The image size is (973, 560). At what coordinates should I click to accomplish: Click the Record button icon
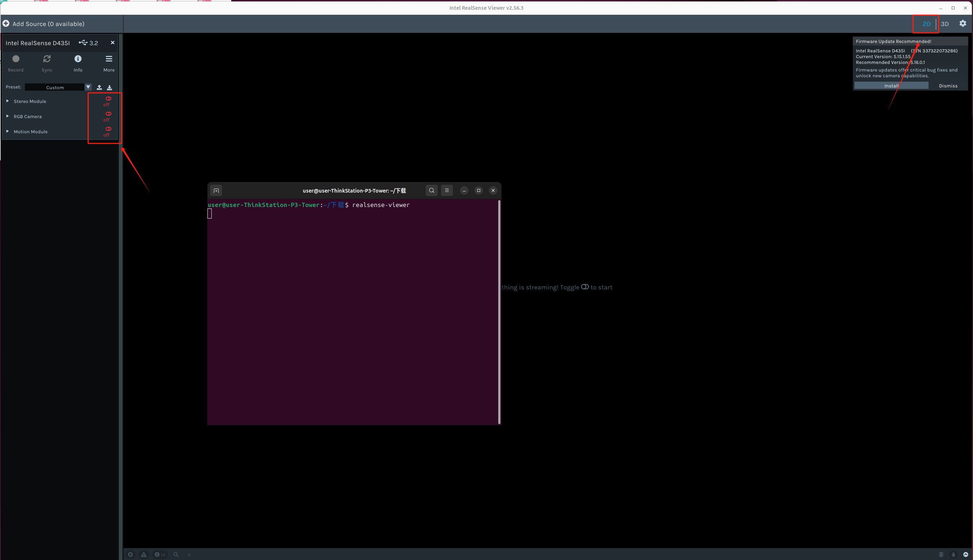tap(16, 59)
